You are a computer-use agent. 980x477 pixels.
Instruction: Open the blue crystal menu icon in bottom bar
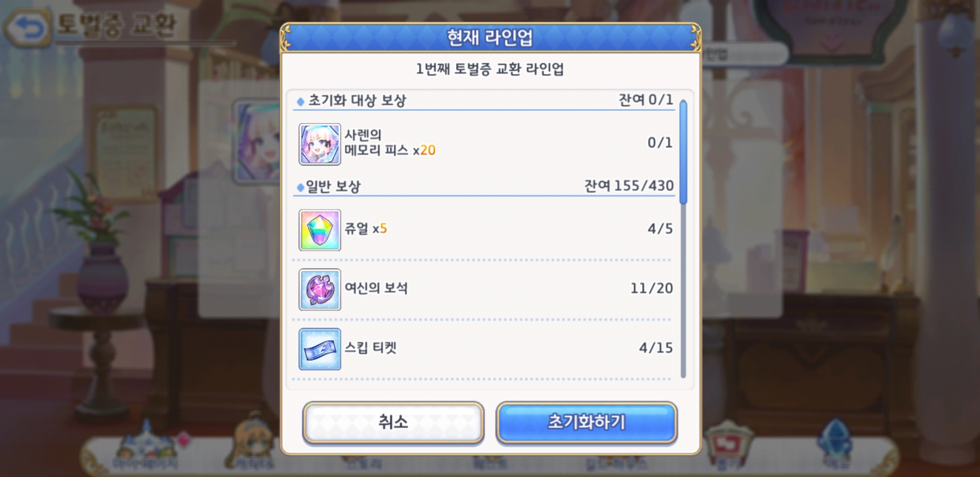tap(834, 444)
